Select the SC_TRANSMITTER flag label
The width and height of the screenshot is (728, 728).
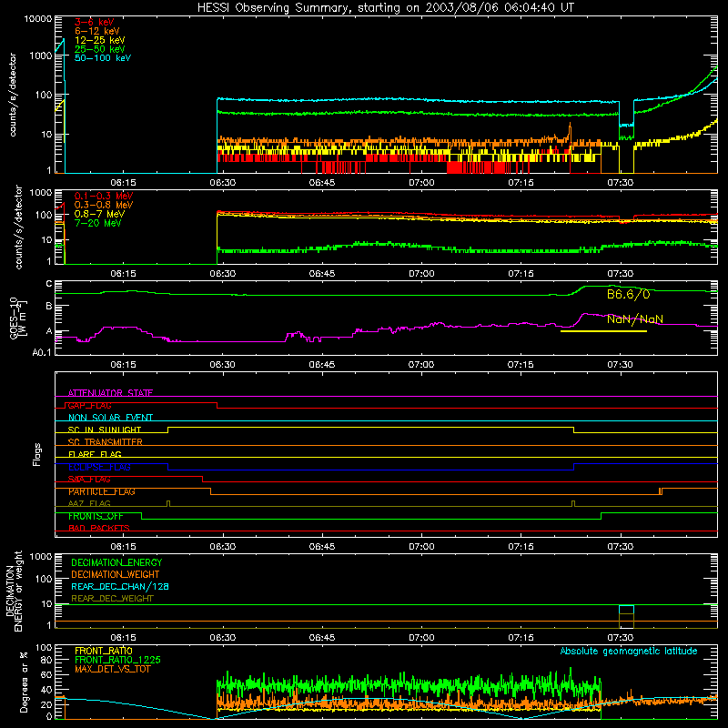click(x=106, y=442)
